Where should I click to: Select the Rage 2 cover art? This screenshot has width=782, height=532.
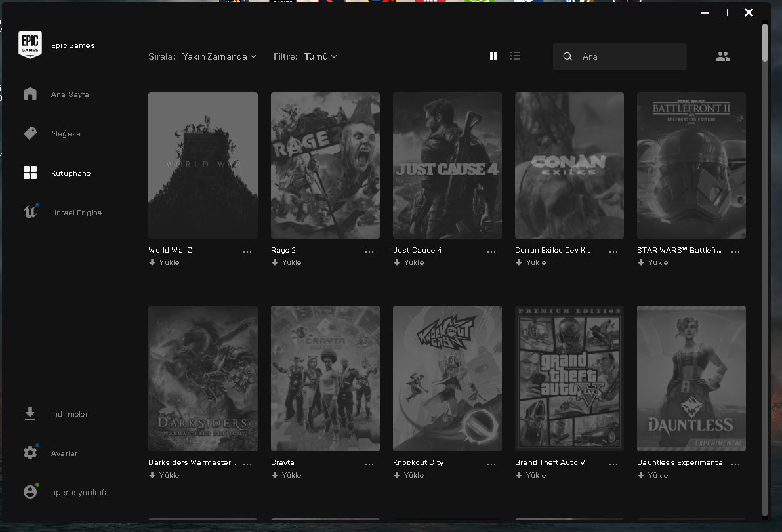coord(325,165)
